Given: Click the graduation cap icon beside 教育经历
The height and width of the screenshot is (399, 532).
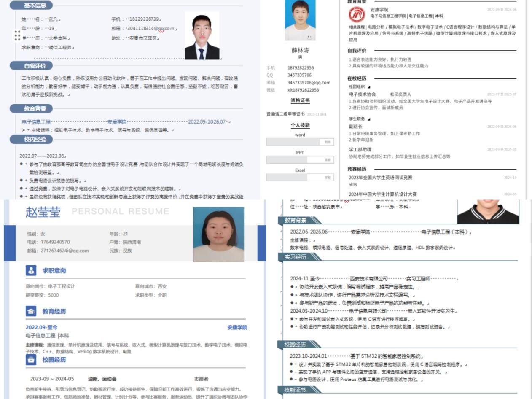Looking at the screenshot, I should [x=31, y=311].
